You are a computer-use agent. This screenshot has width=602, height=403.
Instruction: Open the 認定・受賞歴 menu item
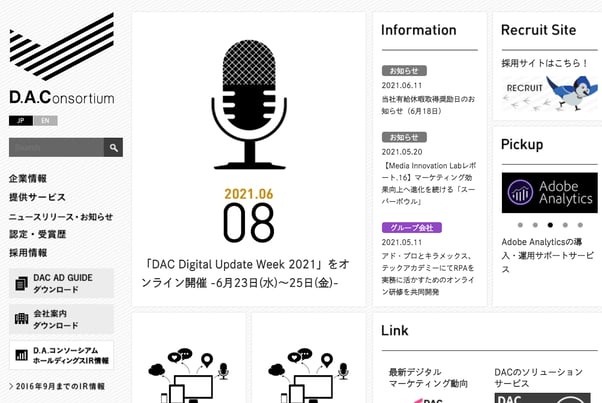pos(38,234)
